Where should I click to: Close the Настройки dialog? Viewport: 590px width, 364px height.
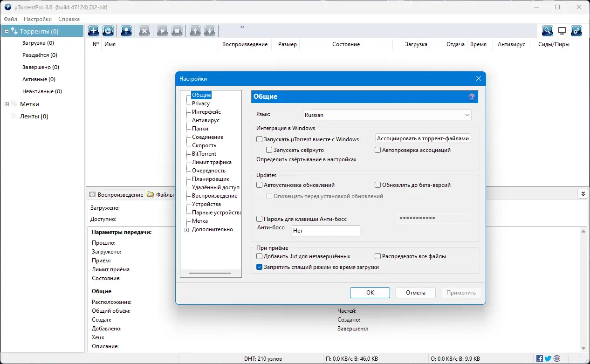tap(478, 78)
